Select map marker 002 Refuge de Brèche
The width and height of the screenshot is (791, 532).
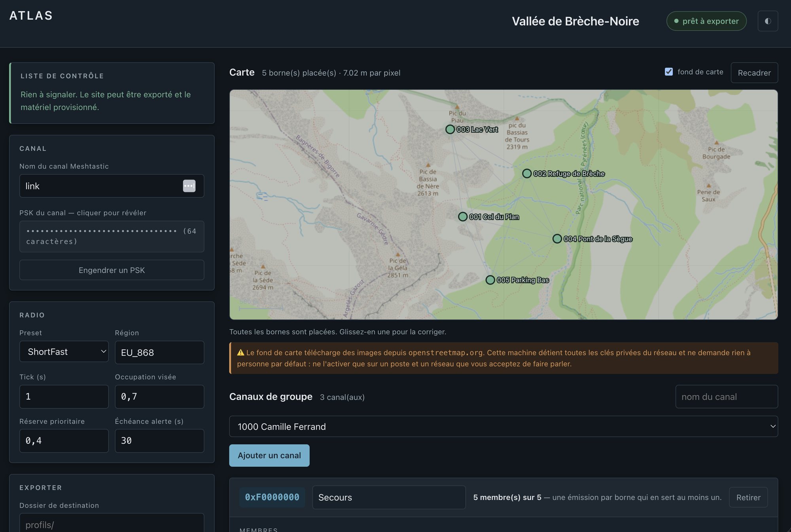527,174
